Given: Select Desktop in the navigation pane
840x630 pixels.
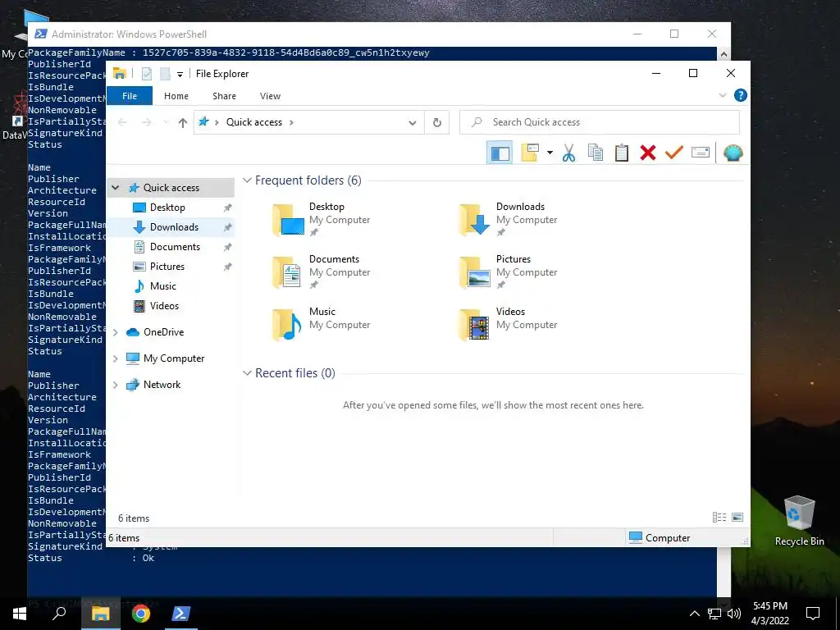Looking at the screenshot, I should pos(167,208).
